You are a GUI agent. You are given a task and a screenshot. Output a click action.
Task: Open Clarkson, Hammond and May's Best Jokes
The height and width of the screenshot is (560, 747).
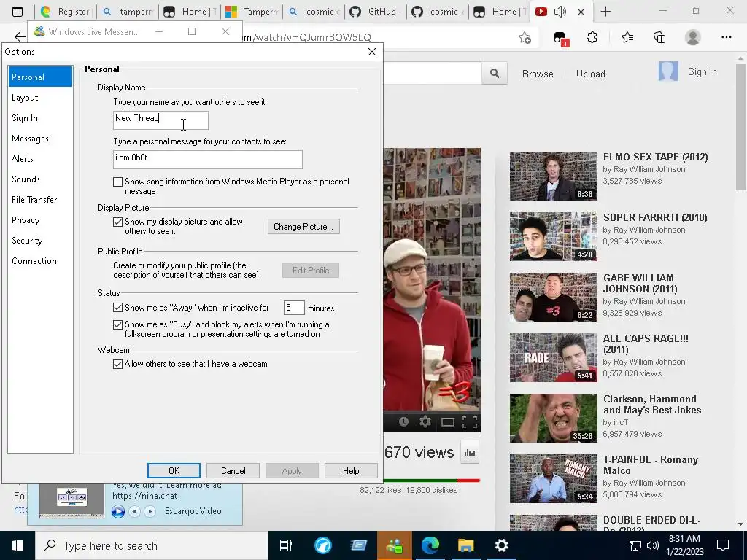(x=652, y=404)
